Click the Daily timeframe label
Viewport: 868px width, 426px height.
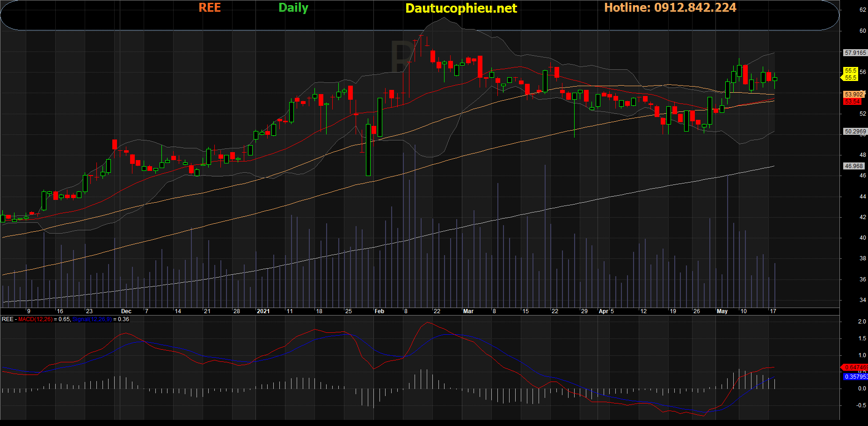293,8
